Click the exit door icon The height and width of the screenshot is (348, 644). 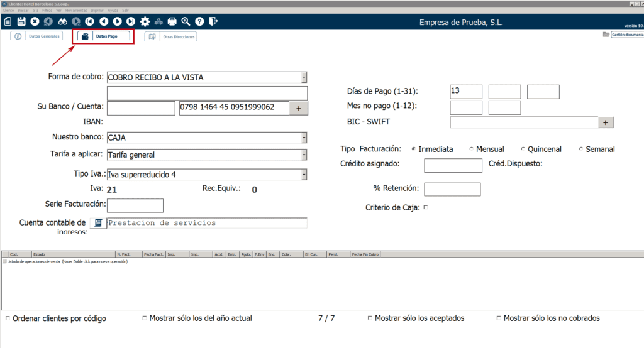coord(213,21)
